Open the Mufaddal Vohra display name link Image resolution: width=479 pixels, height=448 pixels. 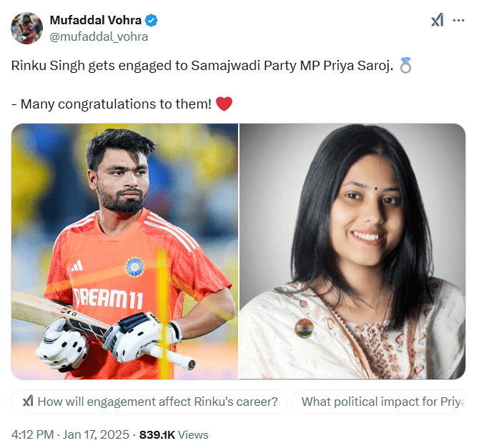point(96,21)
